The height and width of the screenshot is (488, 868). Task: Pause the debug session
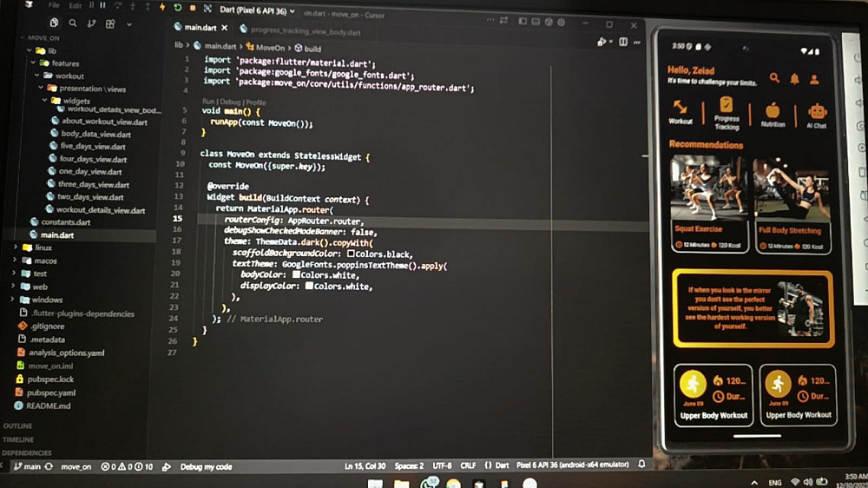tap(102, 5)
